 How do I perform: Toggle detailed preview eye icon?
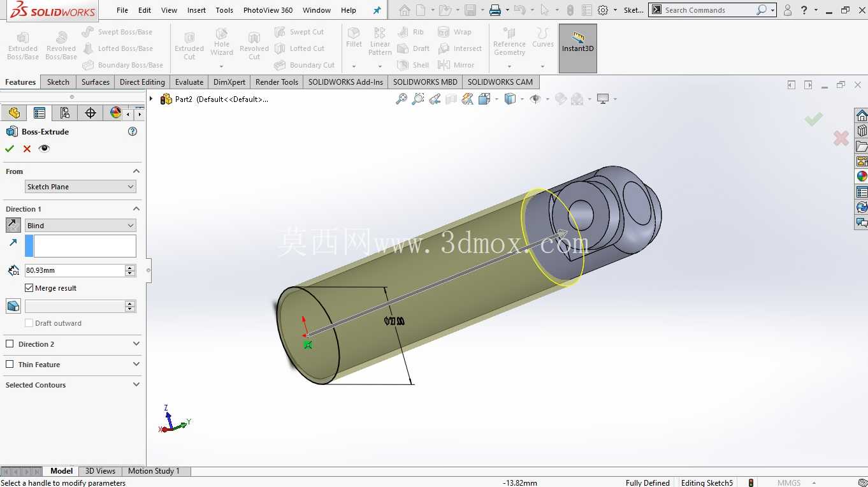(x=44, y=149)
